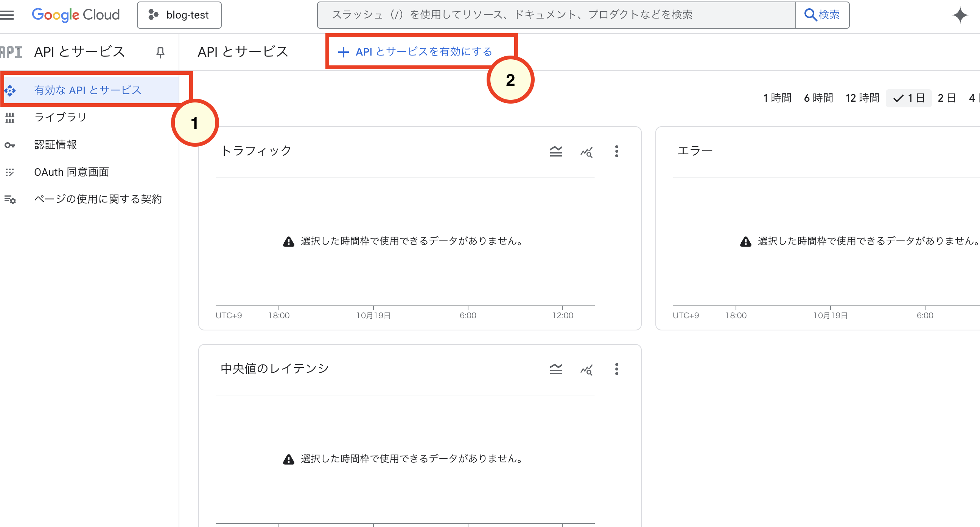The height and width of the screenshot is (527, 980).
Task: Open 中央値のレイテンシ chart more options
Action: 616,369
